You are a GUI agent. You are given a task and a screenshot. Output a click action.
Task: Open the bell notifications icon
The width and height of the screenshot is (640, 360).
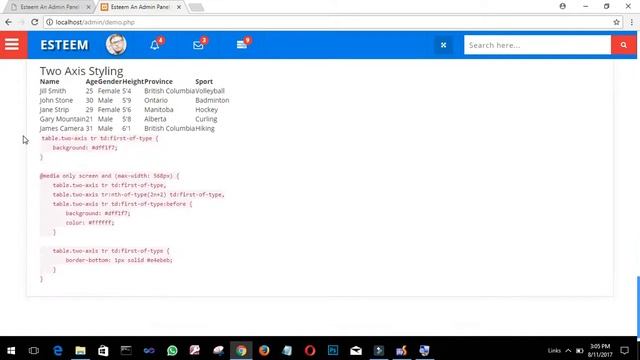click(x=155, y=45)
